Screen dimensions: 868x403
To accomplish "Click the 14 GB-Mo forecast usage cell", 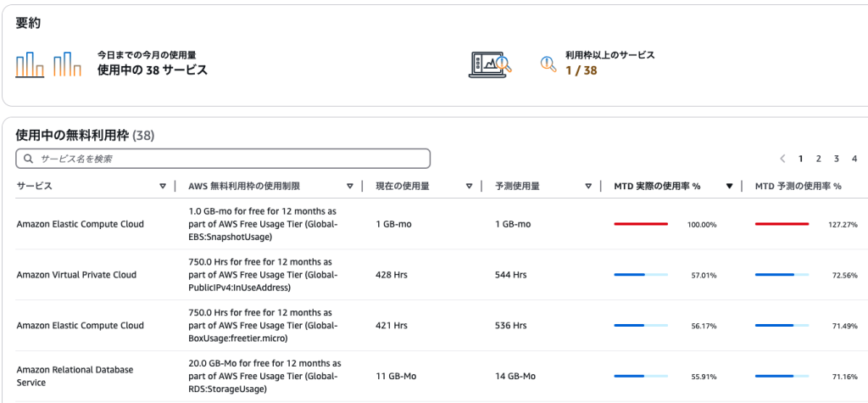I will pos(515,376).
